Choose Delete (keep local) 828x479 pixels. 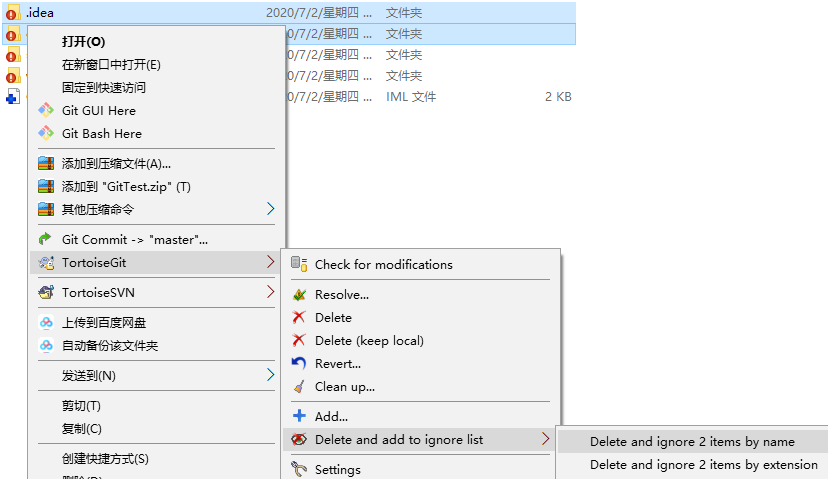click(x=369, y=341)
